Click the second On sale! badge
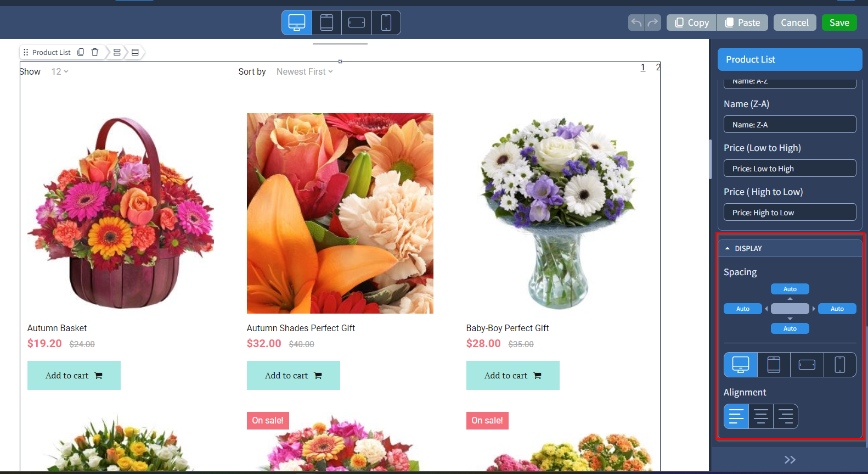The image size is (868, 474). (487, 420)
